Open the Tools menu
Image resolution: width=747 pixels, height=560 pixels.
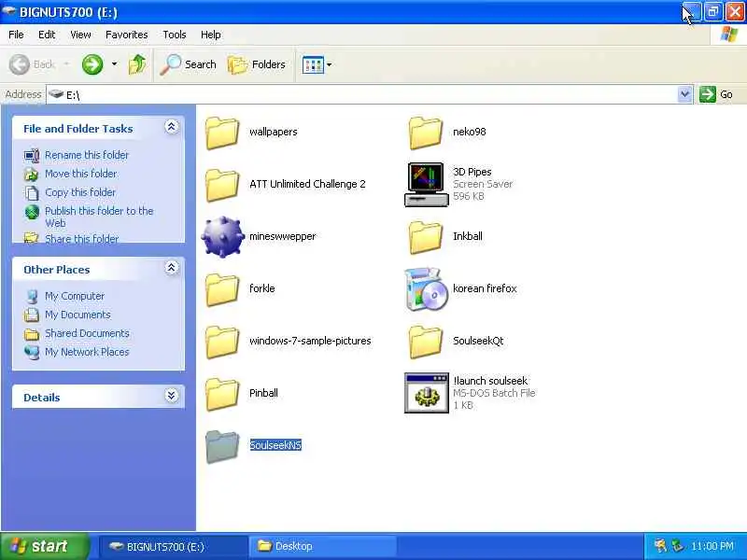pos(175,35)
